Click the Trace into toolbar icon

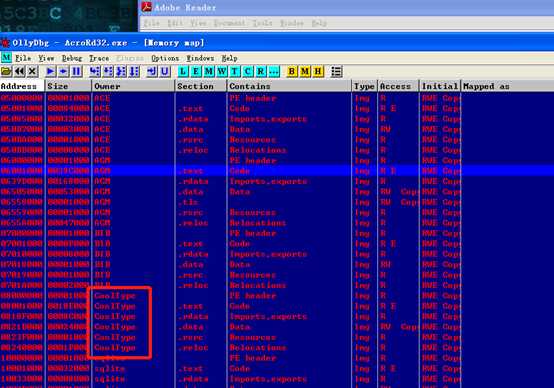coord(121,72)
